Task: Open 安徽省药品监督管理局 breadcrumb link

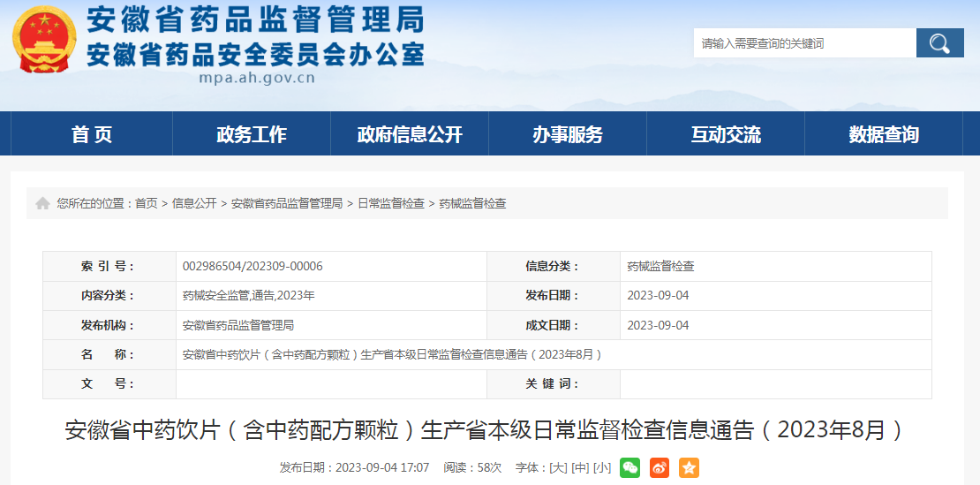Action: (287, 203)
